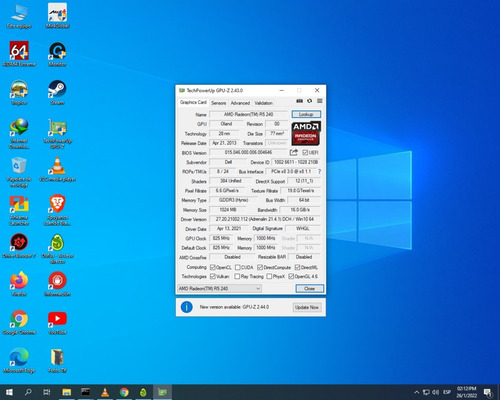Click the Shaders 384 Unified value
Image resolution: width=500 pixels, height=400 pixels.
[x=231, y=181]
